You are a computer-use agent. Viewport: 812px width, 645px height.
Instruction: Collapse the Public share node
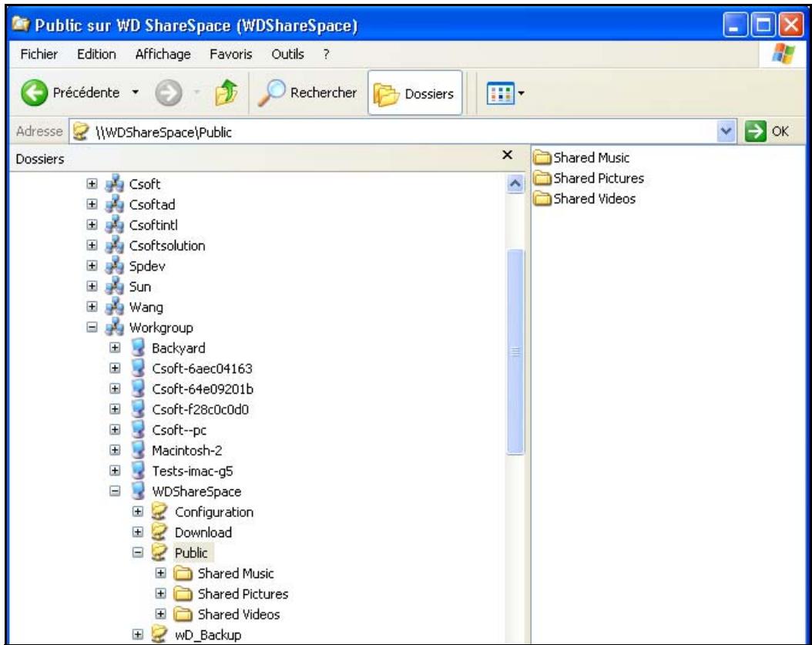pos(138,553)
